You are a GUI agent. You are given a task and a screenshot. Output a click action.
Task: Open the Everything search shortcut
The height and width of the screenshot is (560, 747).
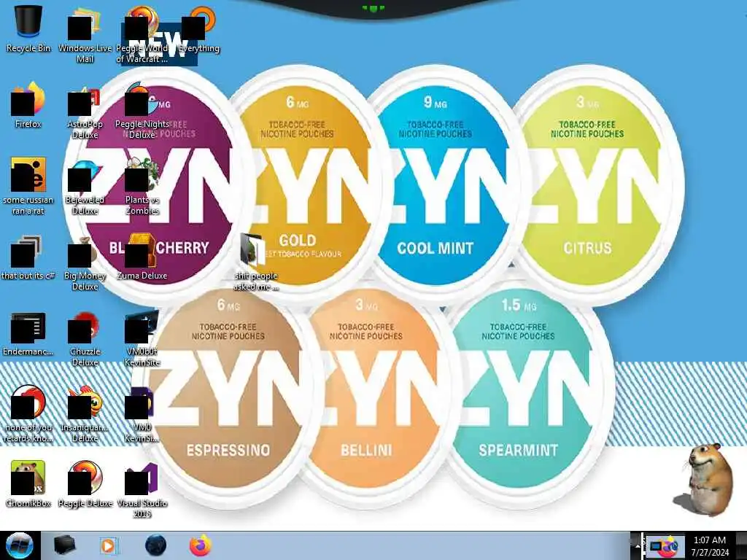pyautogui.click(x=199, y=28)
